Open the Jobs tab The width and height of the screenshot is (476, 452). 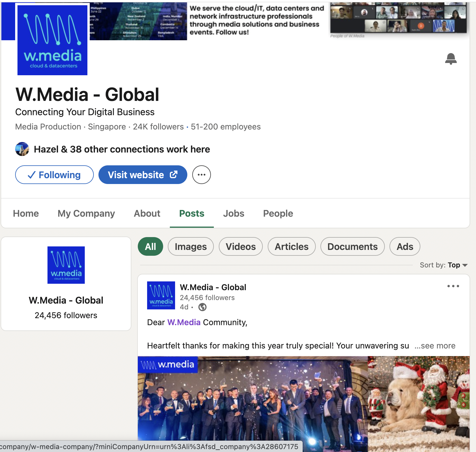coord(234,213)
